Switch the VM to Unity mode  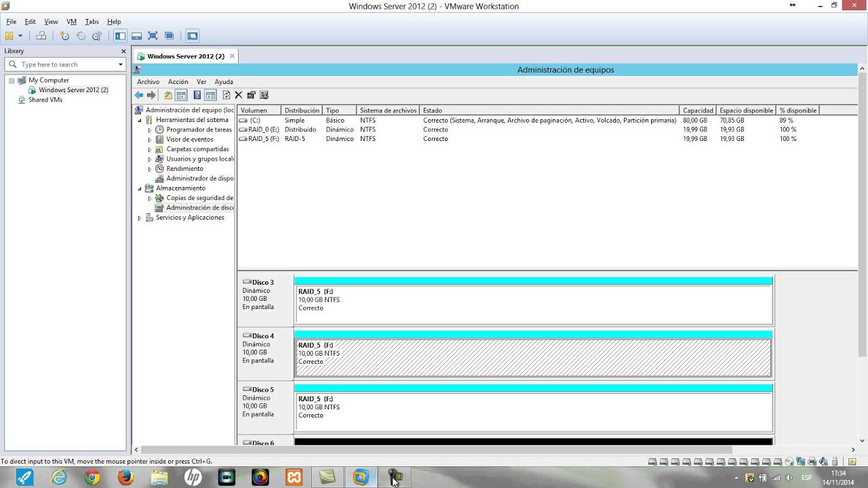(x=169, y=36)
